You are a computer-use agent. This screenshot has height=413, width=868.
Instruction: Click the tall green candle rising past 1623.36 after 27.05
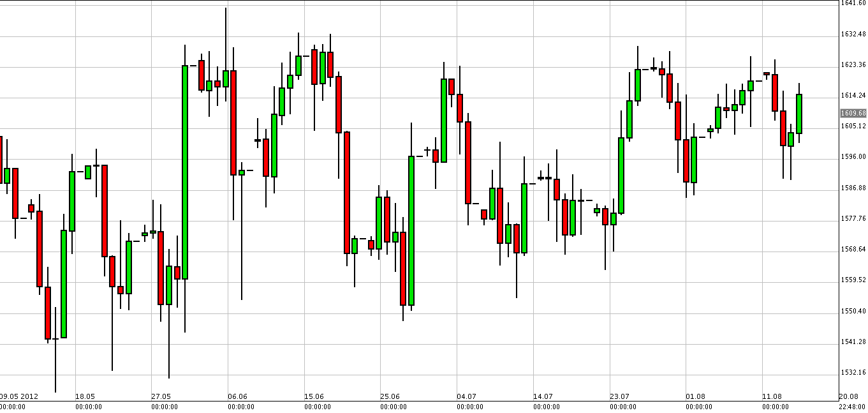point(185,172)
